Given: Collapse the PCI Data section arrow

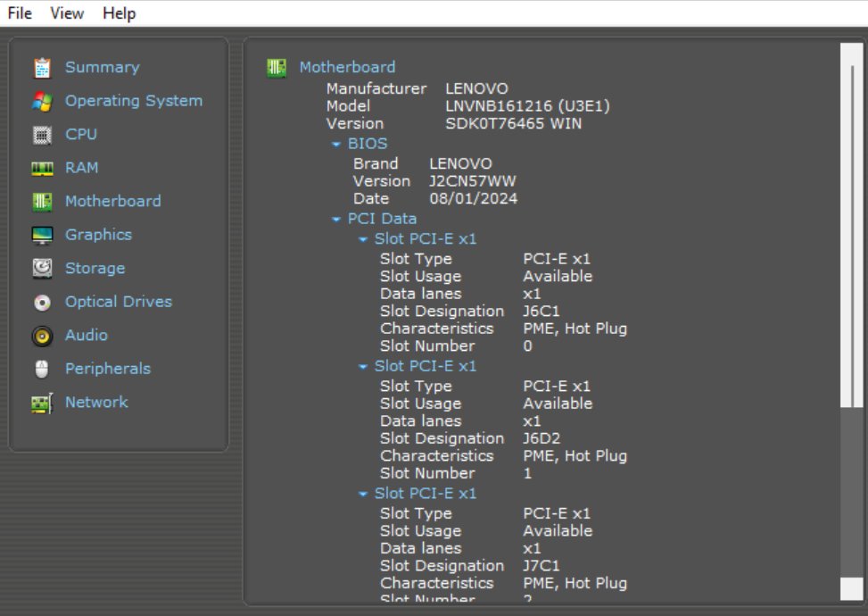Looking at the screenshot, I should click(335, 220).
